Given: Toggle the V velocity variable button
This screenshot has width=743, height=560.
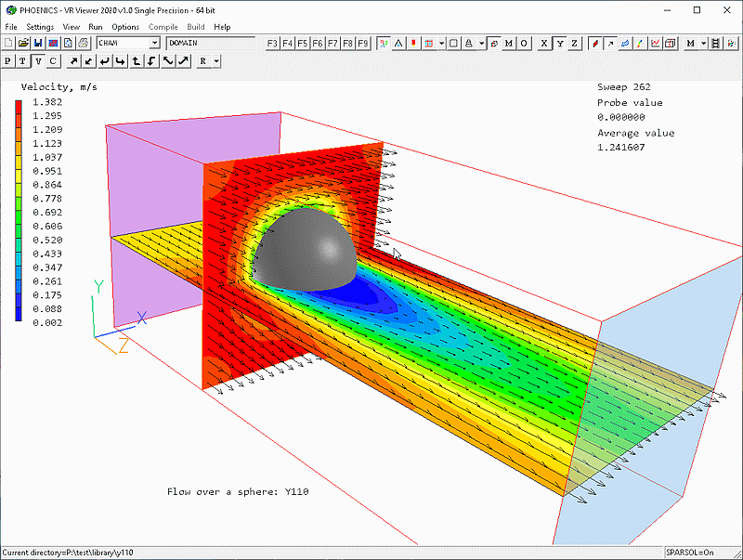Looking at the screenshot, I should coord(39,60).
